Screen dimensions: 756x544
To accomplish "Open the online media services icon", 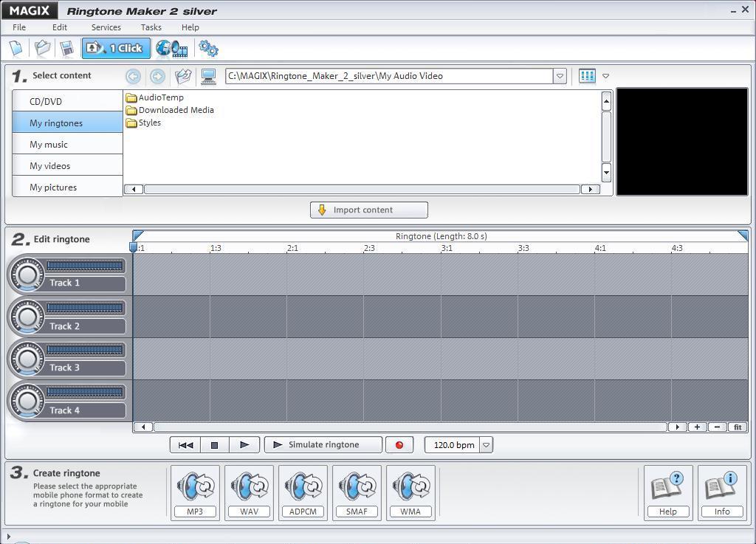I will click(x=171, y=47).
